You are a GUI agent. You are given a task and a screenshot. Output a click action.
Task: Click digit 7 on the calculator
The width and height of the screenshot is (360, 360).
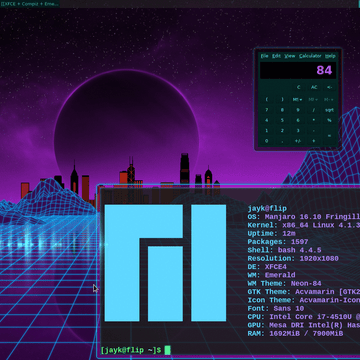(x=267, y=110)
